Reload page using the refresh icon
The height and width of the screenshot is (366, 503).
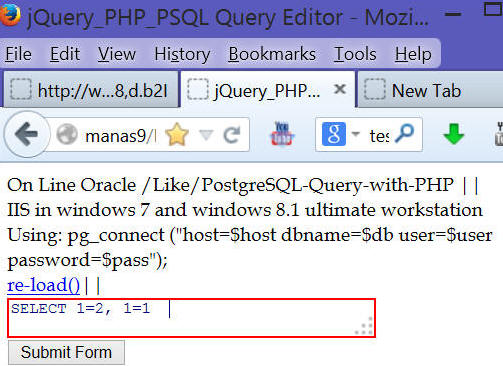click(232, 135)
